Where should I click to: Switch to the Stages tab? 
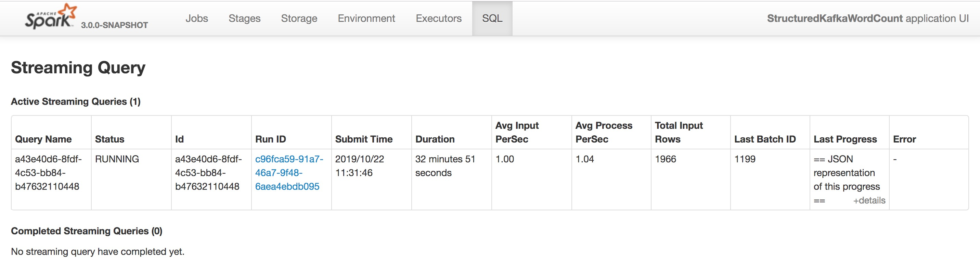point(244,18)
